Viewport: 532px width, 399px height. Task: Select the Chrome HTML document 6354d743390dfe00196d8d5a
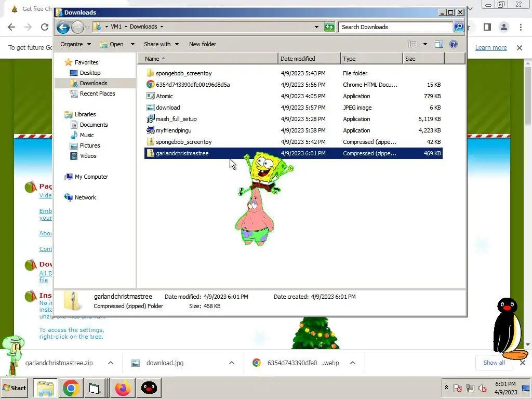[294, 85]
